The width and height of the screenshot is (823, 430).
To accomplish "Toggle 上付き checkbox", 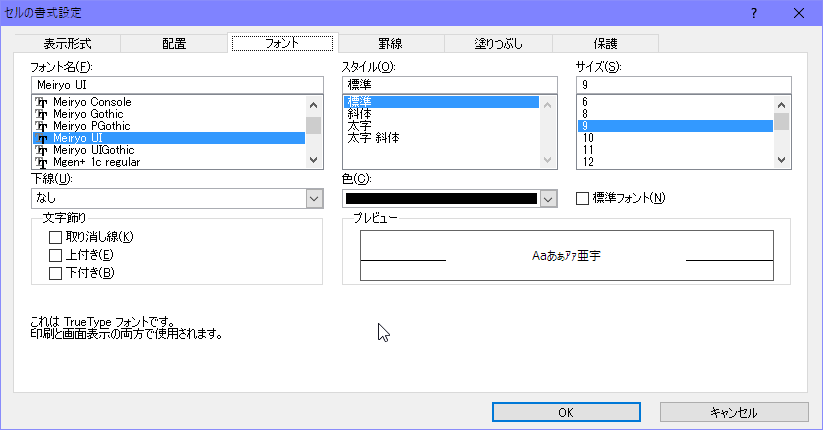I will click(x=55, y=255).
